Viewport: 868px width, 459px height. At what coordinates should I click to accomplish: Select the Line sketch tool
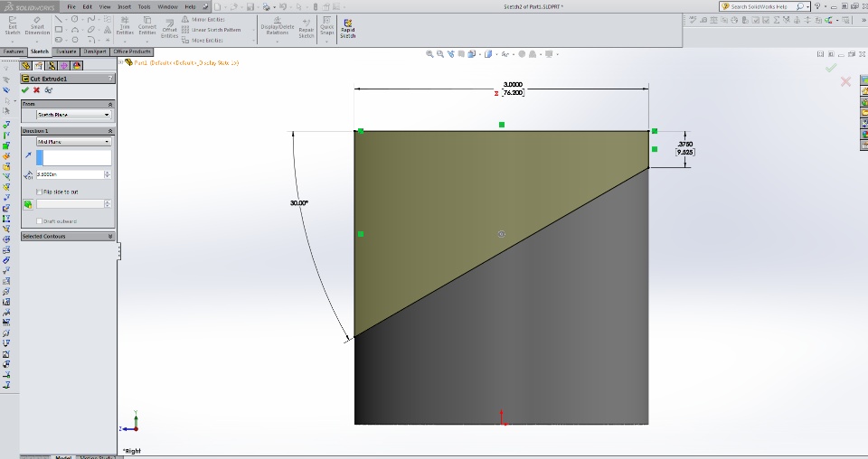(x=58, y=19)
